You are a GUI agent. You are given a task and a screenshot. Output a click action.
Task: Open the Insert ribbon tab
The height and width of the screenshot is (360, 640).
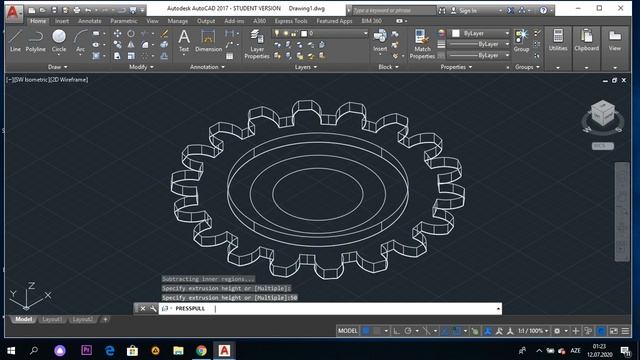tap(62, 21)
